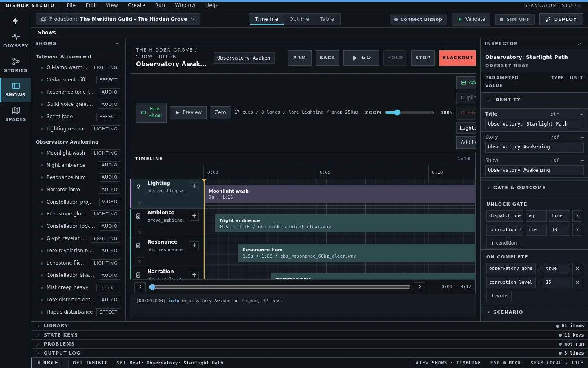The width and height of the screenshot is (588, 368).
Task: Expand the GATE & OUTCOME section
Action: pos(534,188)
